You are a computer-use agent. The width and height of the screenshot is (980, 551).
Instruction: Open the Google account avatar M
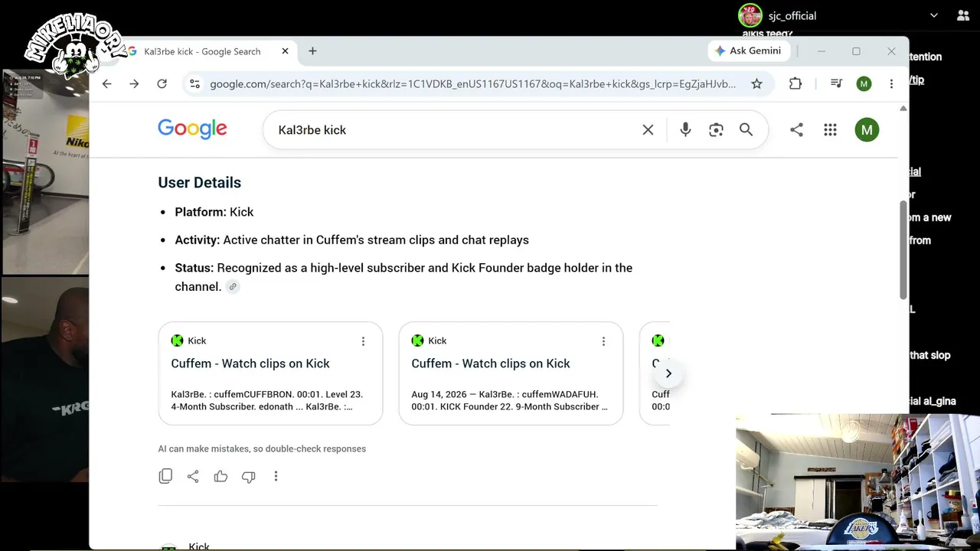(867, 130)
